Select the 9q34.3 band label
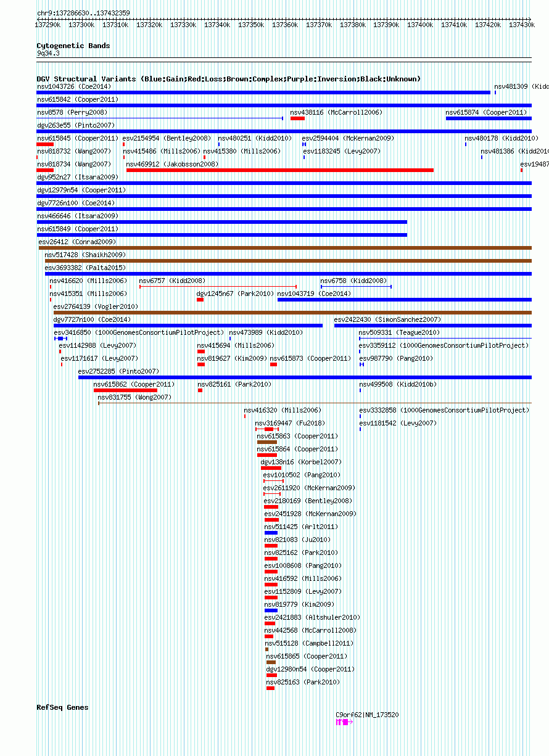549x756 pixels. [x=48, y=54]
